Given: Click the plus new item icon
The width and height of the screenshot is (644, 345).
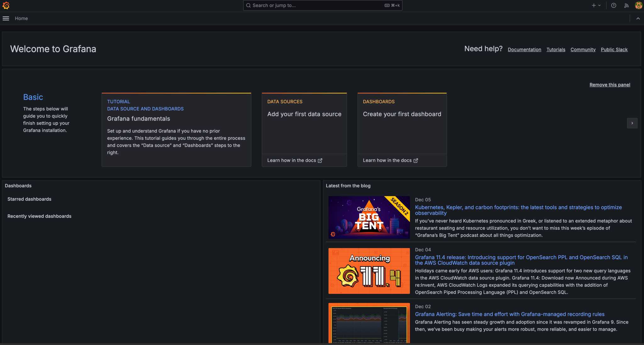Looking at the screenshot, I should click(x=593, y=5).
